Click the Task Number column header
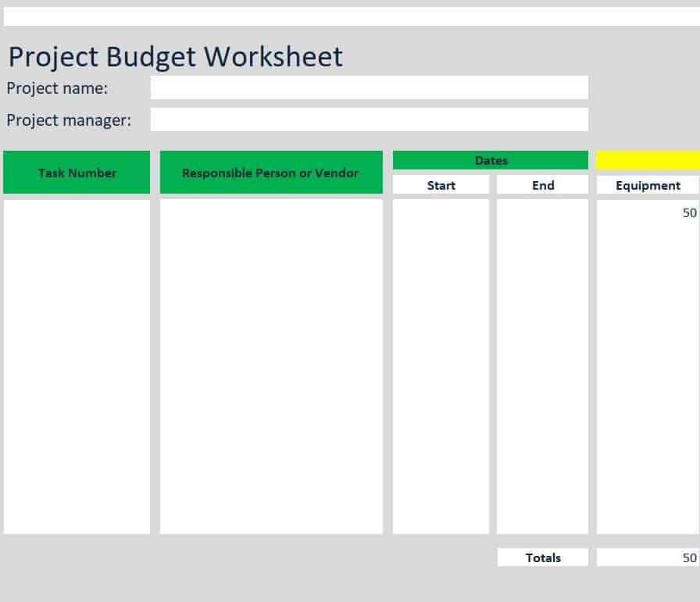The image size is (700, 602). [x=77, y=173]
